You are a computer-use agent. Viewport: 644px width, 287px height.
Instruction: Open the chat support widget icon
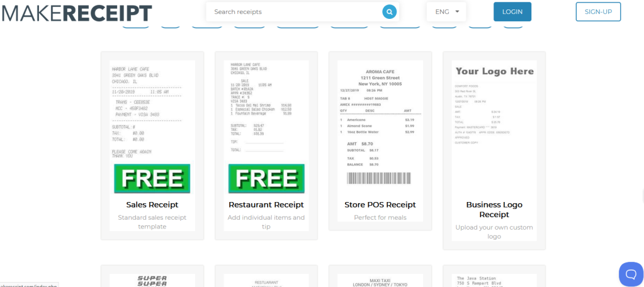pyautogui.click(x=630, y=273)
